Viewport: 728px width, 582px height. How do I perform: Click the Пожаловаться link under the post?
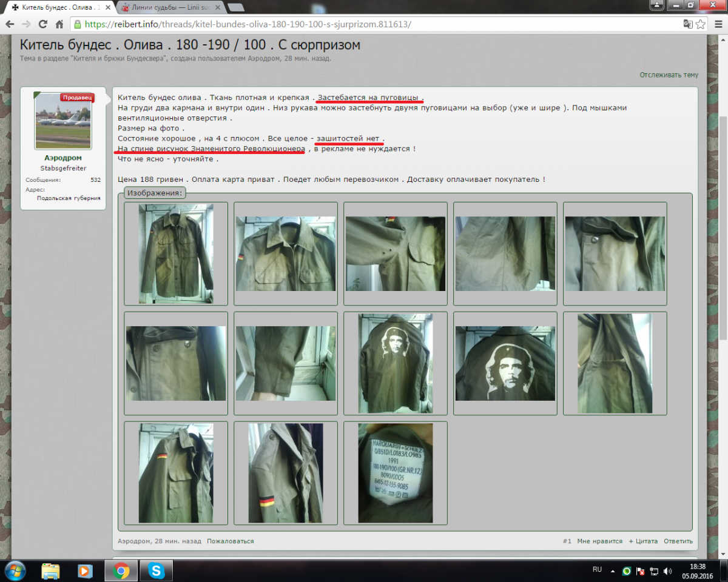click(x=230, y=541)
